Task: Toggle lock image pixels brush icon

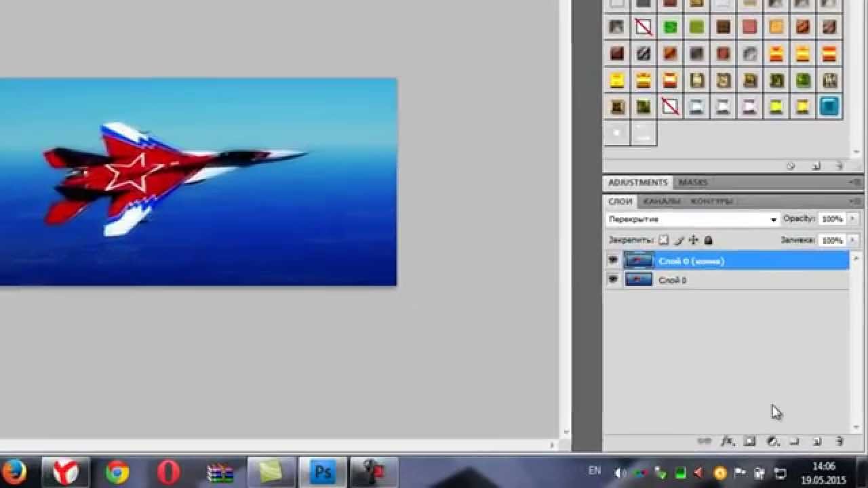Action: point(679,240)
